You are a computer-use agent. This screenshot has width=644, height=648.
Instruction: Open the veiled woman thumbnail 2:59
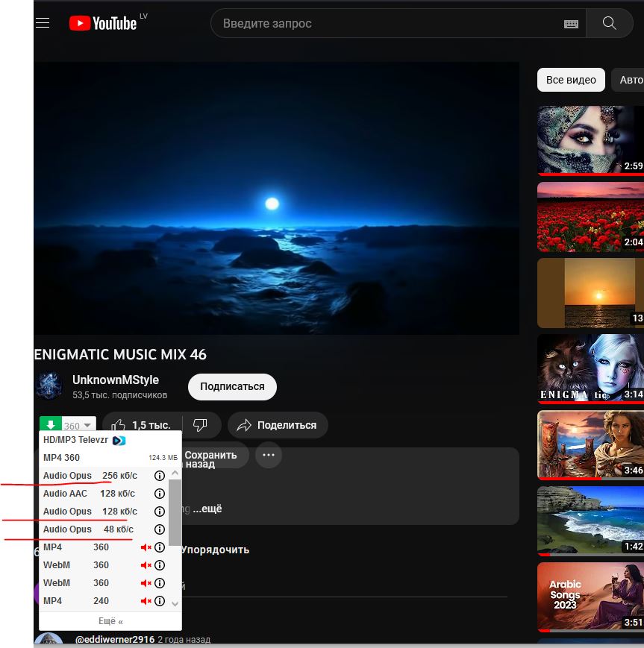coord(590,139)
